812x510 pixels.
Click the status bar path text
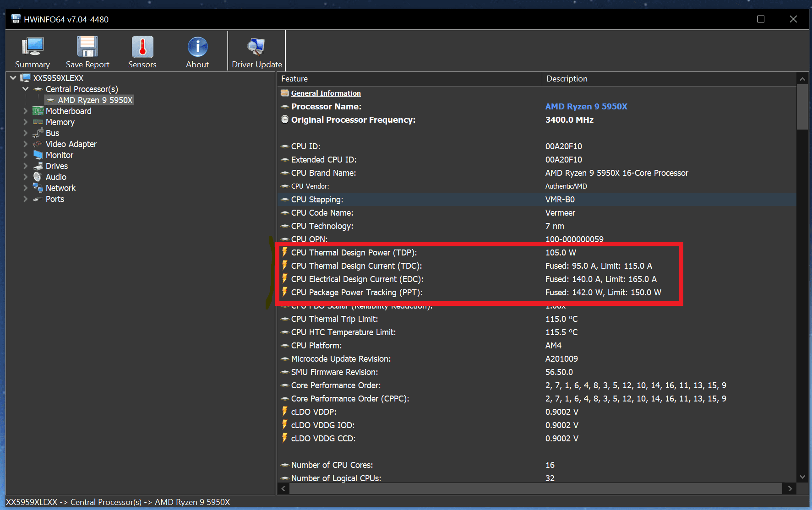coord(118,502)
